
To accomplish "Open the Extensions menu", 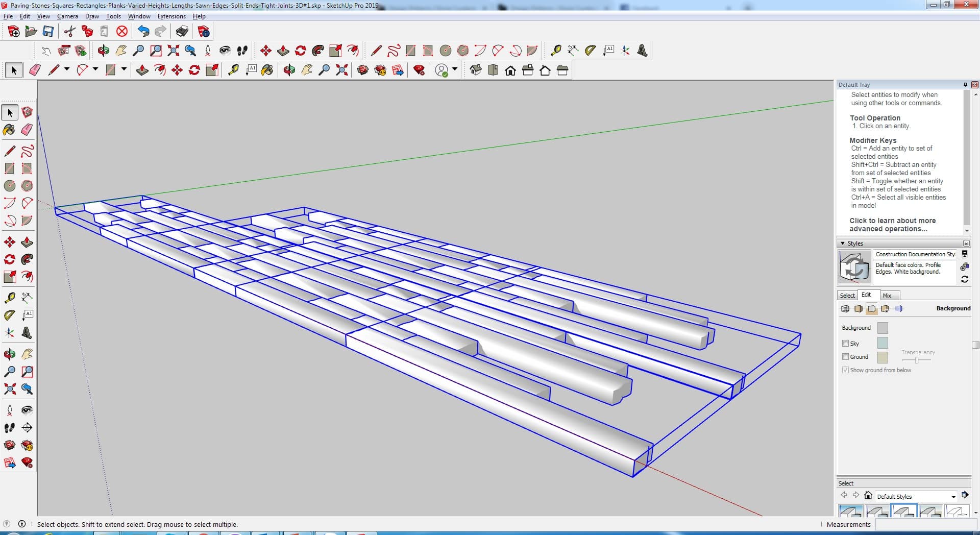I will click(171, 16).
